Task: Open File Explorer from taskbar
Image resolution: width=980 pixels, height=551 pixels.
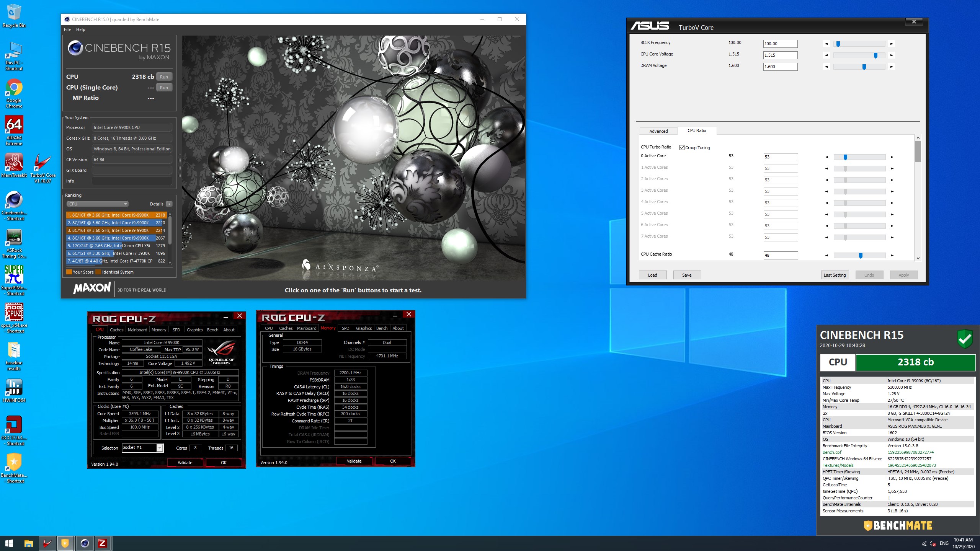Action: [28, 543]
